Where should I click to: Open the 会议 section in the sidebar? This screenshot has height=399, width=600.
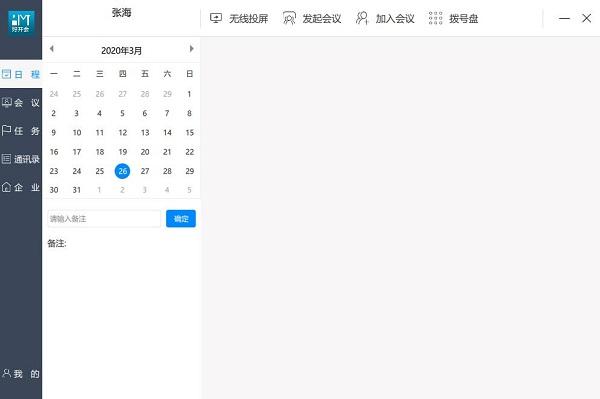(21, 103)
